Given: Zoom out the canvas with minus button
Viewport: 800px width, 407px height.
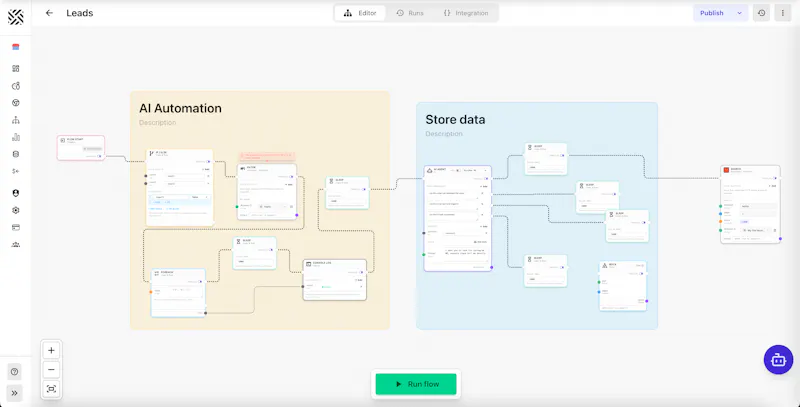Looking at the screenshot, I should (51, 370).
